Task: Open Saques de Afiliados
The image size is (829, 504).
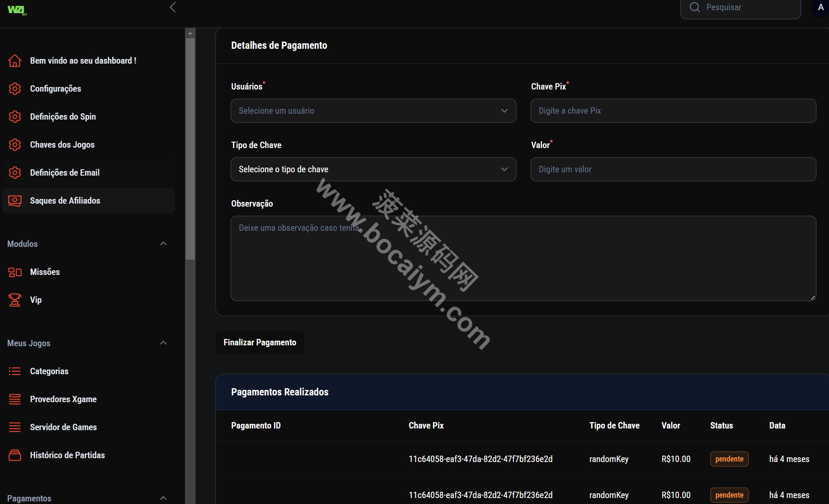Action: click(89, 201)
